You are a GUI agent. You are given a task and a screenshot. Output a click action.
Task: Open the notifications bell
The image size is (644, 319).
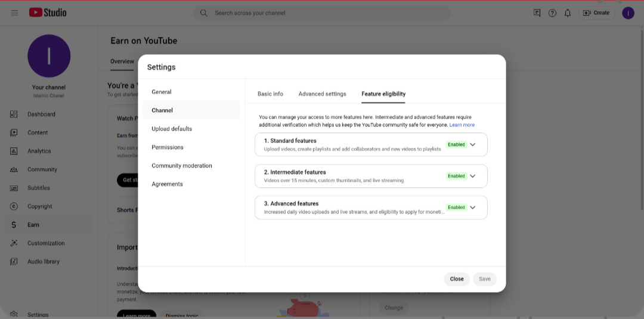coord(568,13)
